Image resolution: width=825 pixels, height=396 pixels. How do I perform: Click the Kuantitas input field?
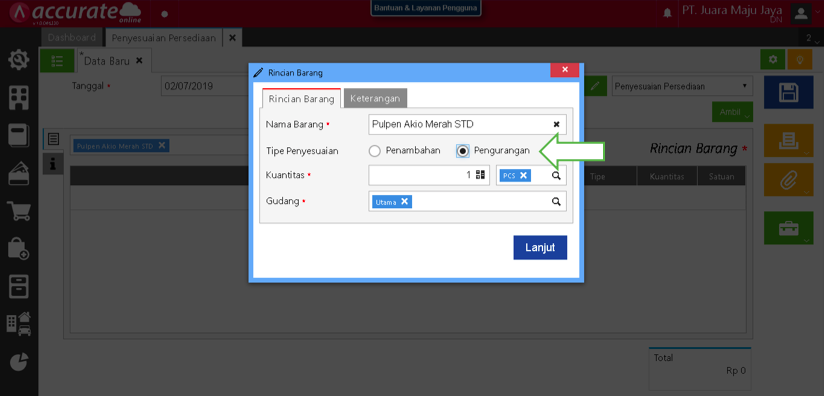click(429, 175)
